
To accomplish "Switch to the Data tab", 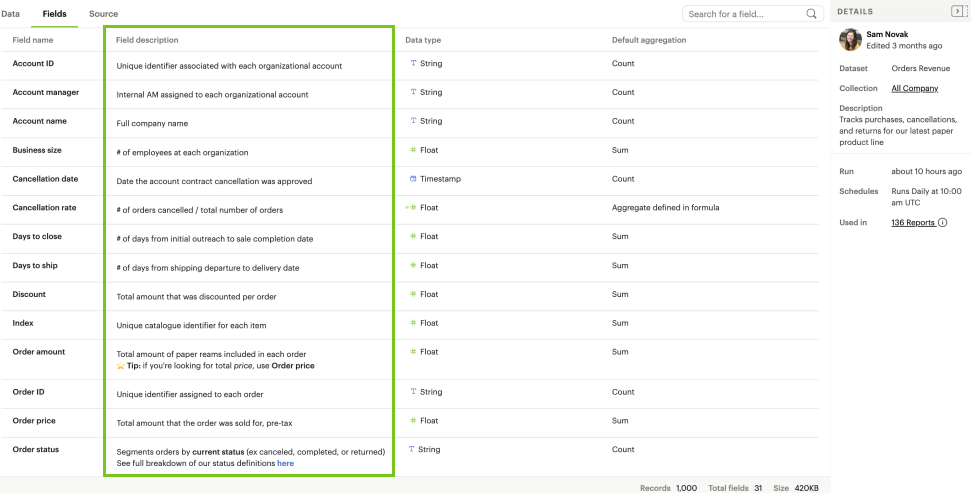I will pos(10,14).
